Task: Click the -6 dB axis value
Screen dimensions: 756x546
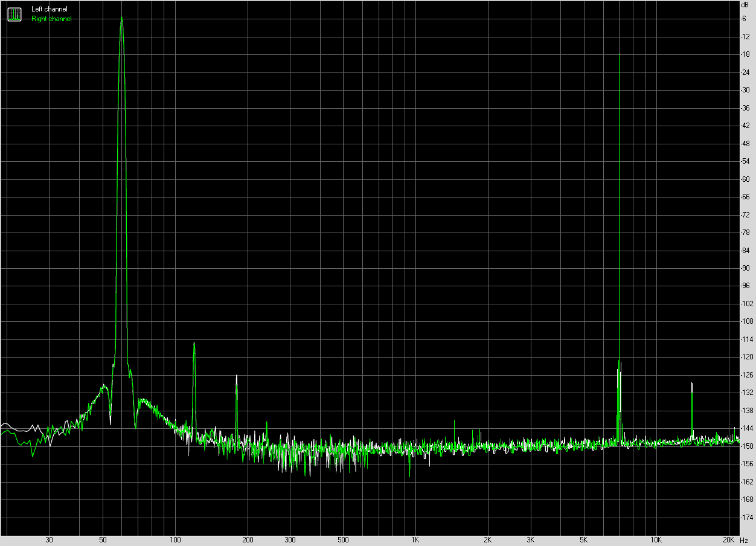Action: tap(745, 19)
